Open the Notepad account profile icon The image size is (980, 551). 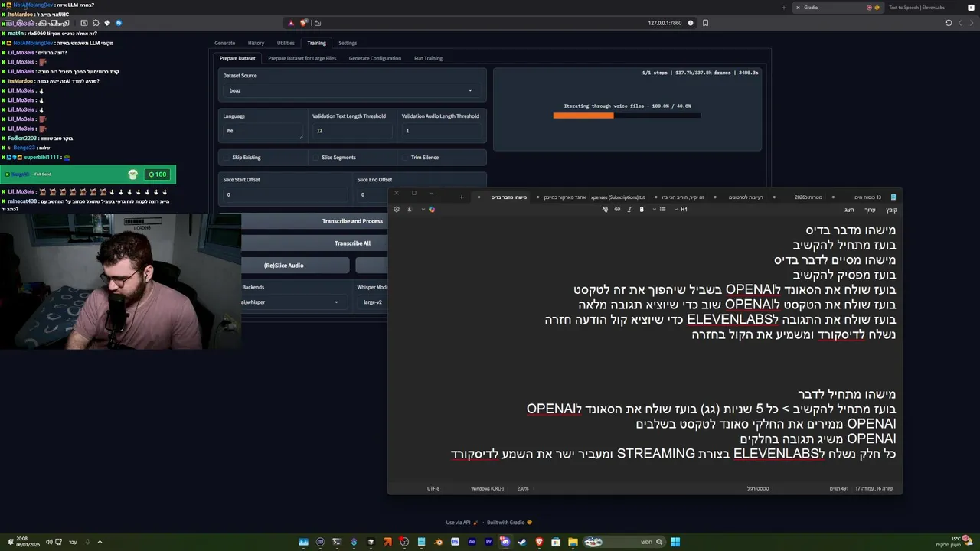coord(410,210)
